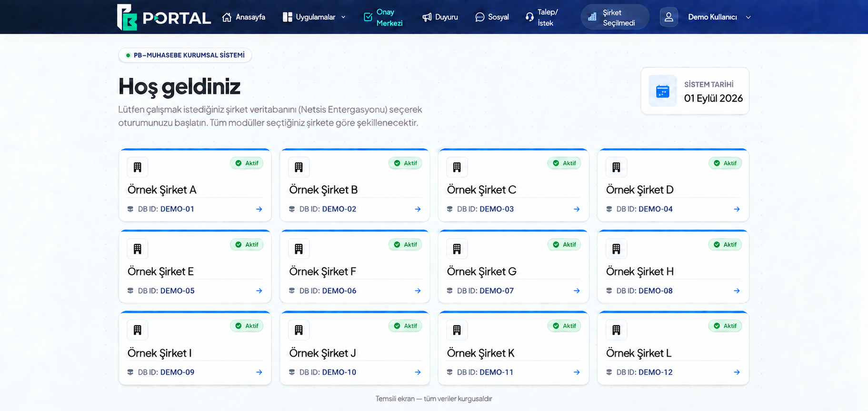Click the arrow icon on DEMO-07 card
Image resolution: width=868 pixels, height=411 pixels.
[577, 291]
